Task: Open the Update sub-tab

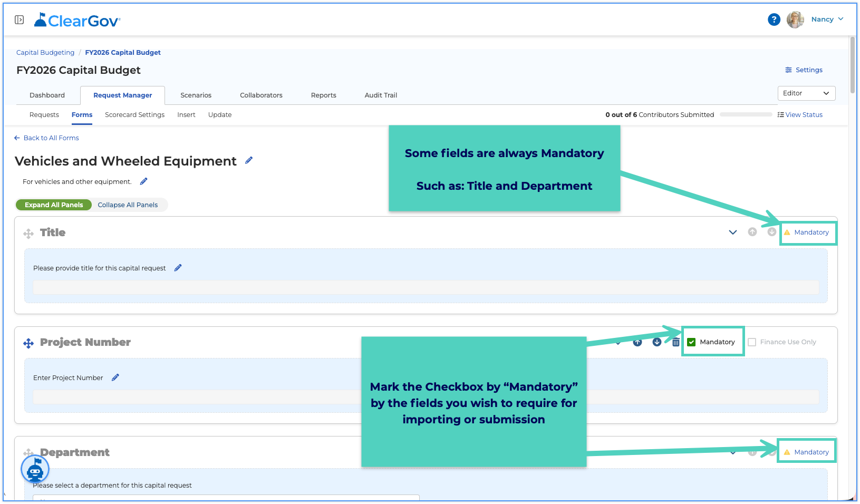Action: pos(220,114)
